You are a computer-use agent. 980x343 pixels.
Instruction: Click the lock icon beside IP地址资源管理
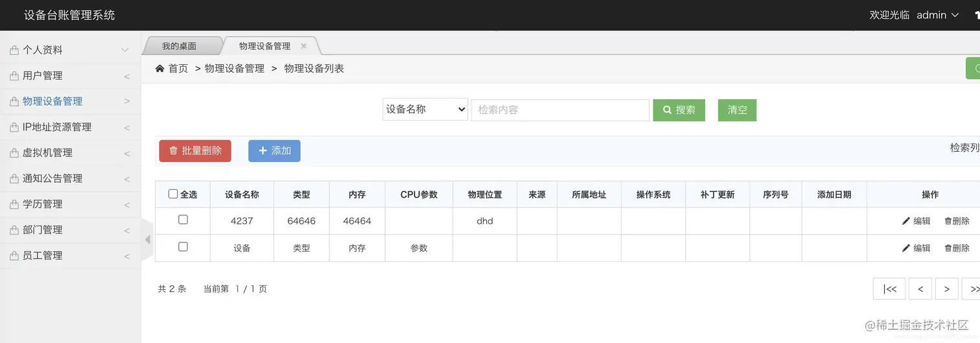tap(14, 127)
